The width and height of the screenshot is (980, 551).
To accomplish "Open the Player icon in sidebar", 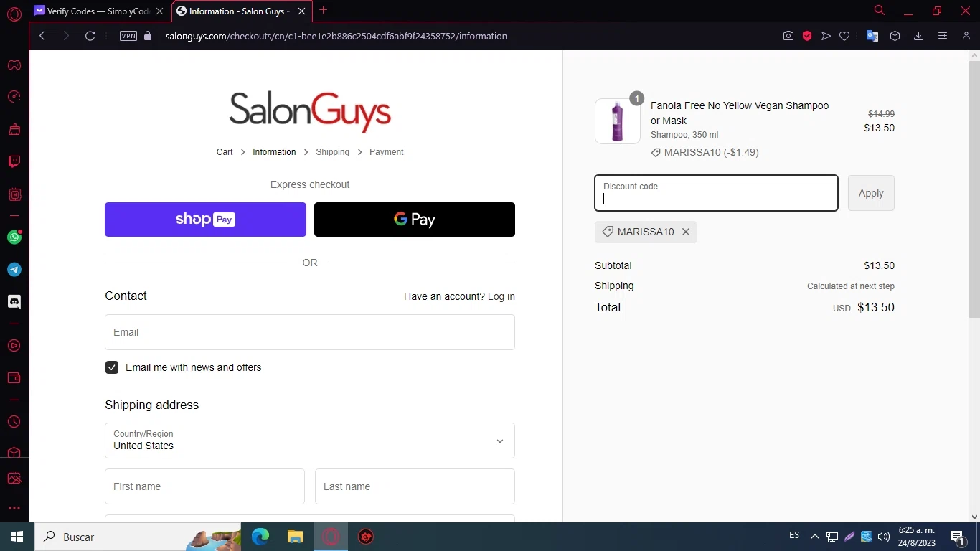I will click(14, 346).
